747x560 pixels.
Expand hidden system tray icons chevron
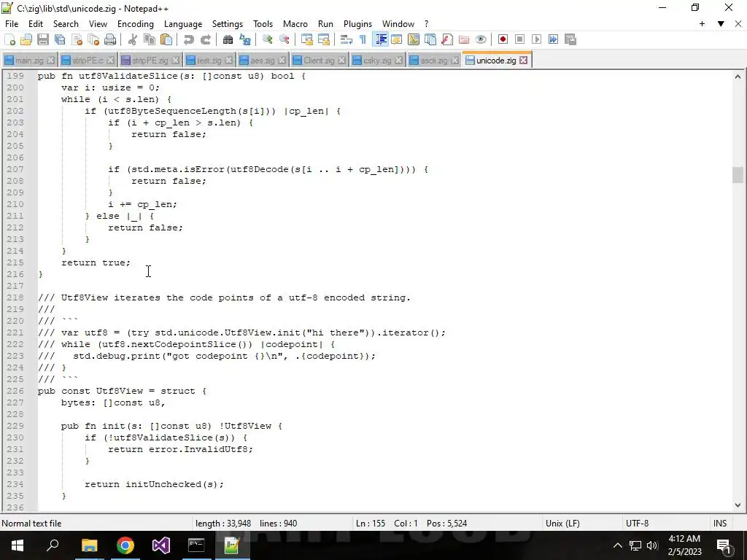(617, 545)
